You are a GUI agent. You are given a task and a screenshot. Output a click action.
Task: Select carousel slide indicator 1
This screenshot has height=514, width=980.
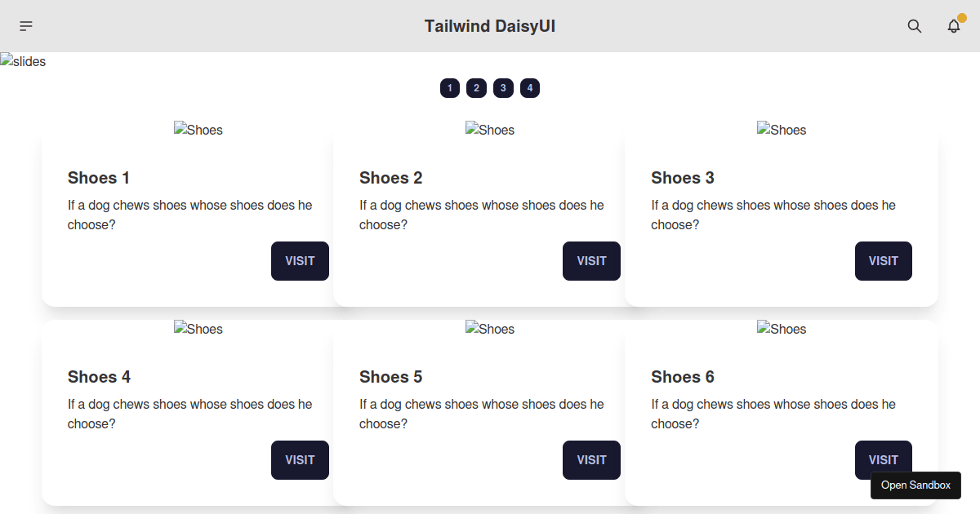click(x=450, y=87)
